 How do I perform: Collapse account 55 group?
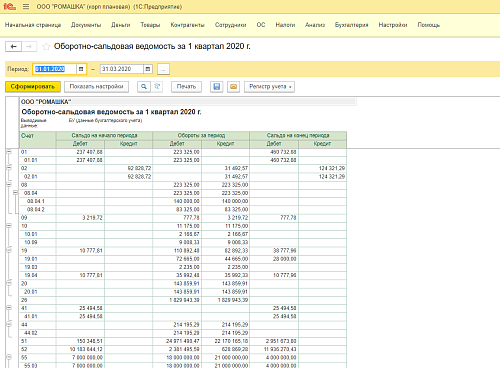click(9, 357)
